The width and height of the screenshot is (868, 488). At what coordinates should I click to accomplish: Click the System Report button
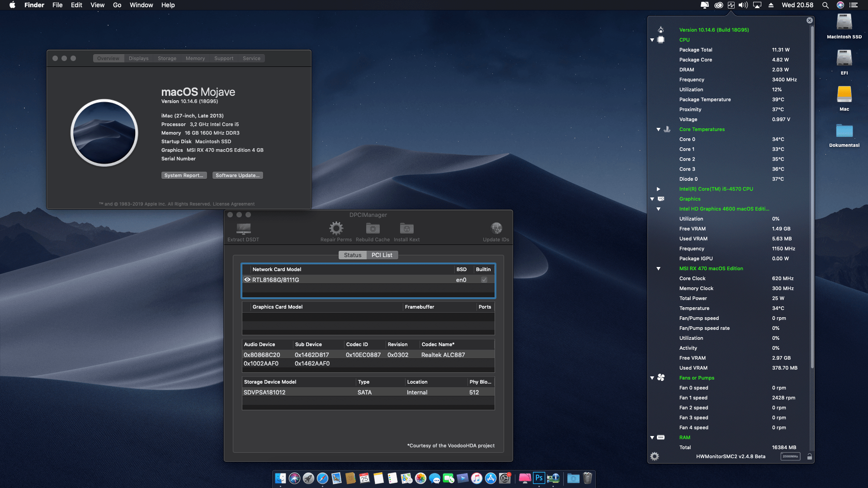(184, 175)
